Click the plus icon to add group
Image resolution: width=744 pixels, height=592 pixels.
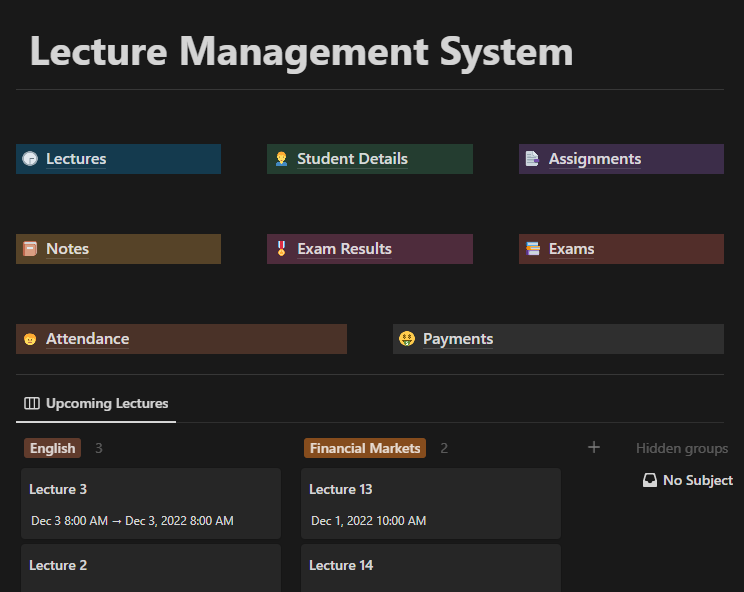click(593, 448)
